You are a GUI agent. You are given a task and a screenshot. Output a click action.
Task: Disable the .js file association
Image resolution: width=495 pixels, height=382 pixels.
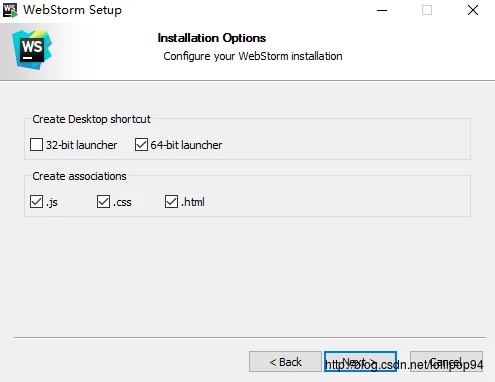(x=36, y=202)
